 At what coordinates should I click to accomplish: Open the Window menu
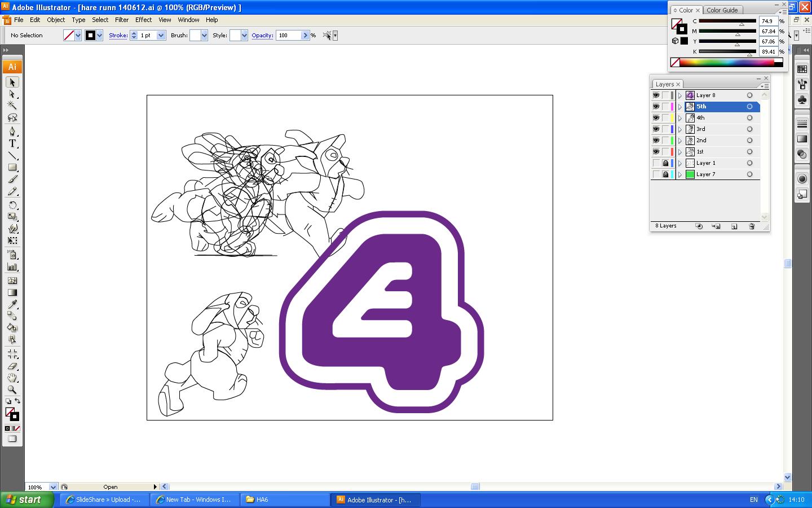[188, 20]
